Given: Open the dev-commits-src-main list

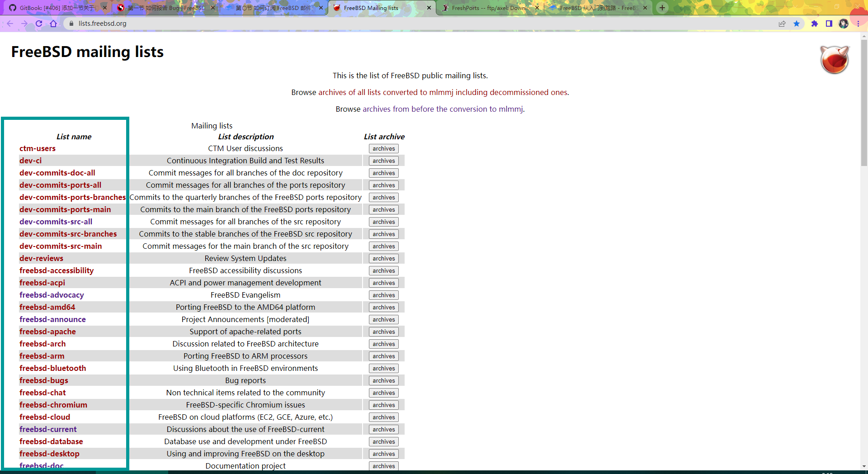Looking at the screenshot, I should [61, 246].
